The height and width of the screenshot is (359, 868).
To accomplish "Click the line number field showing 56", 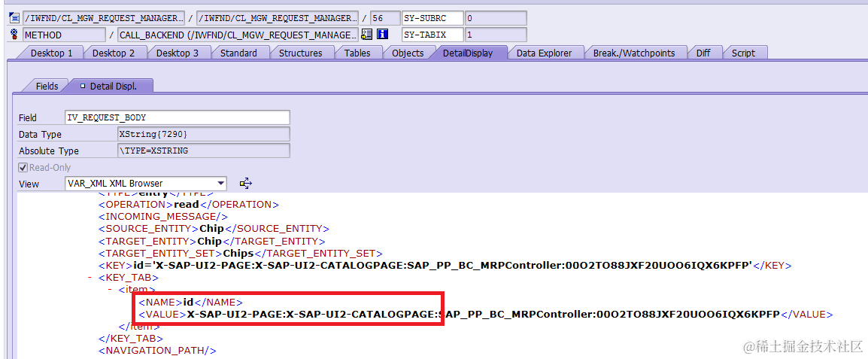I will click(384, 18).
